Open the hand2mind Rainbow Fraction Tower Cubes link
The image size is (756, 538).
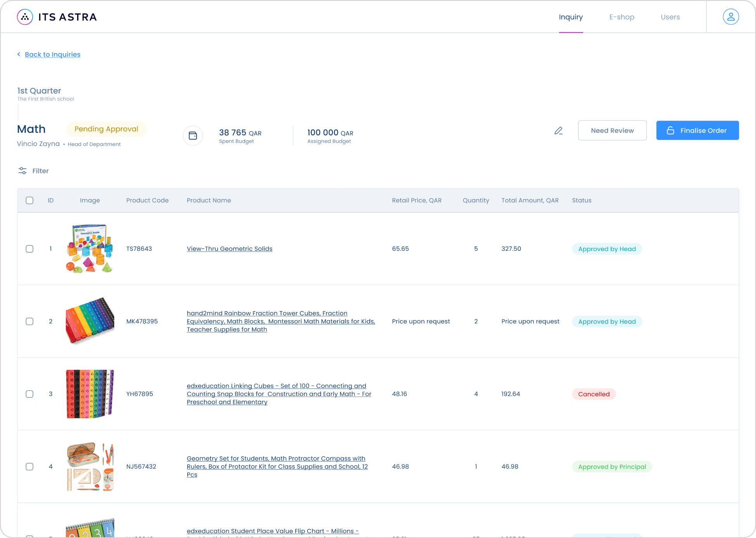coord(281,321)
